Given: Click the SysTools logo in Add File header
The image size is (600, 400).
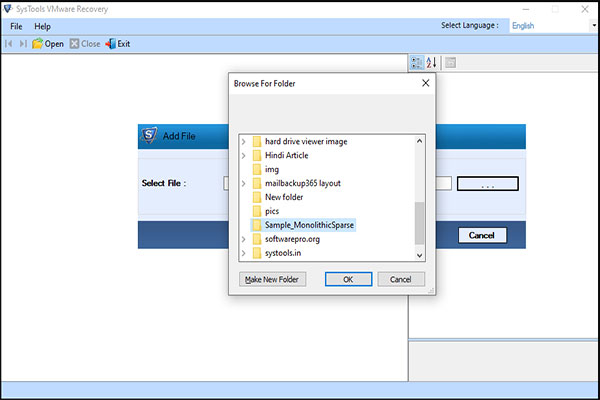Looking at the screenshot, I should pos(148,136).
